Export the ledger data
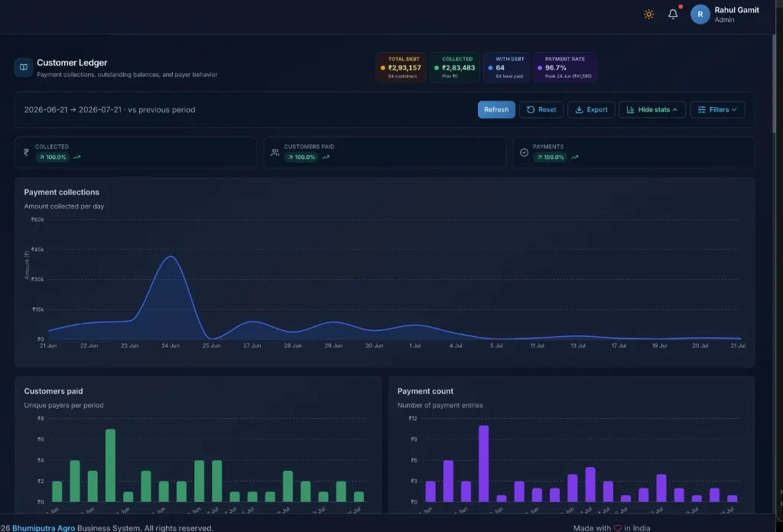Screen dimensions: 783x532 tap(591, 110)
